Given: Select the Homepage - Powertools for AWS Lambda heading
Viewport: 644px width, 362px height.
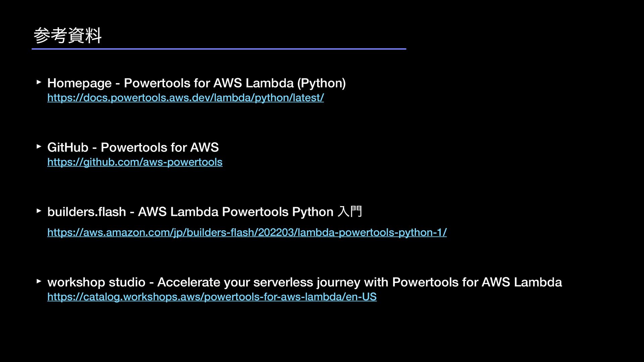Looking at the screenshot, I should click(x=197, y=83).
